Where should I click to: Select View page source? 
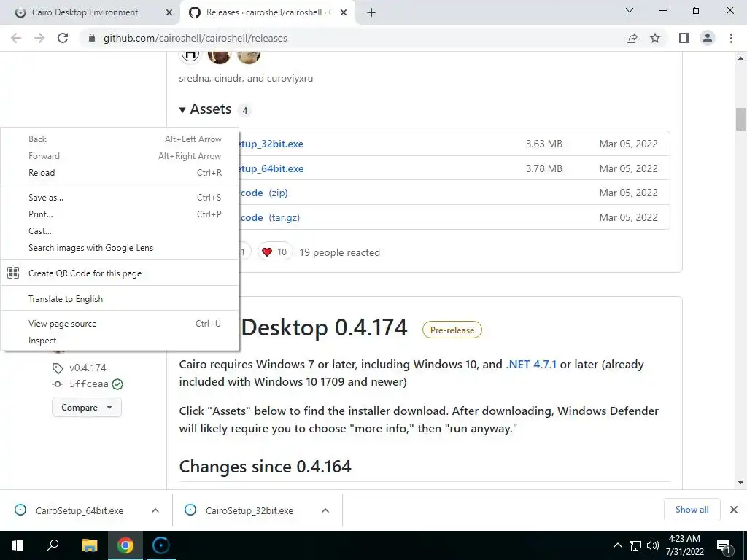(120, 324)
